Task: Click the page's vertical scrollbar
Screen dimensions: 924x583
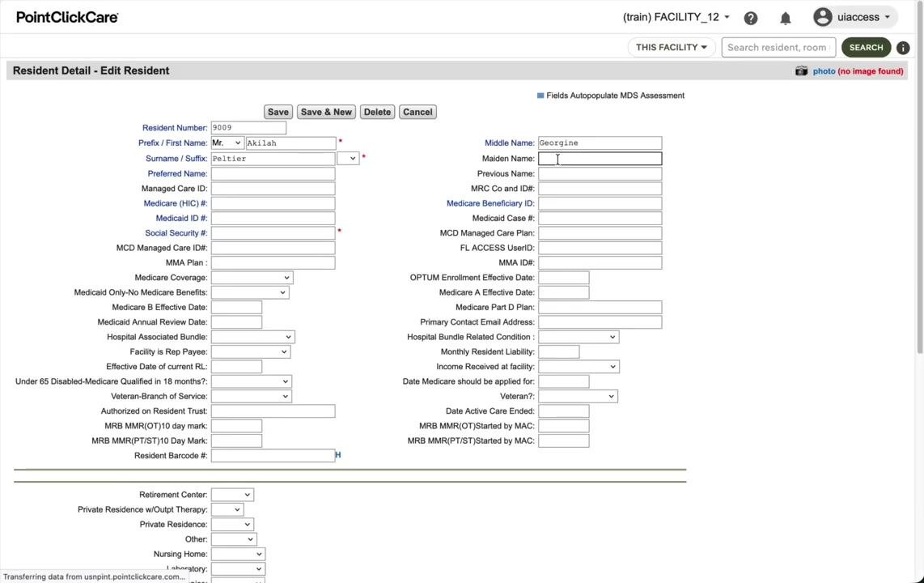Action: [919, 177]
